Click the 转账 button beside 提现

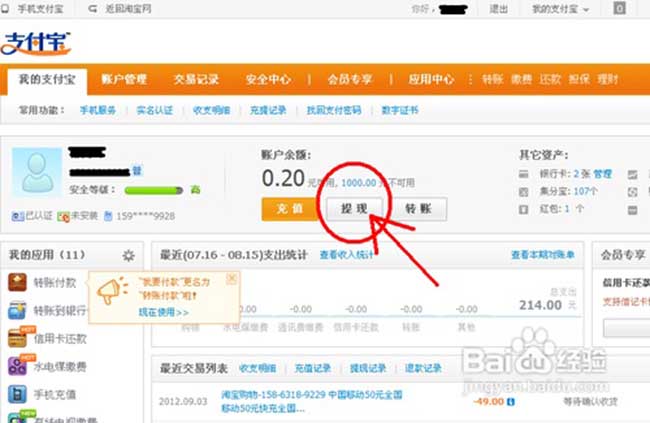click(x=419, y=209)
